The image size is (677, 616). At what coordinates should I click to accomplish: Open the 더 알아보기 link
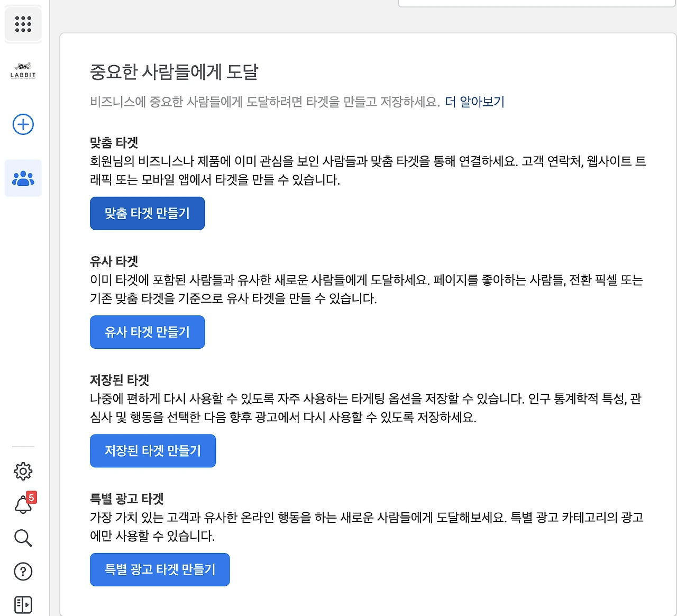(475, 102)
